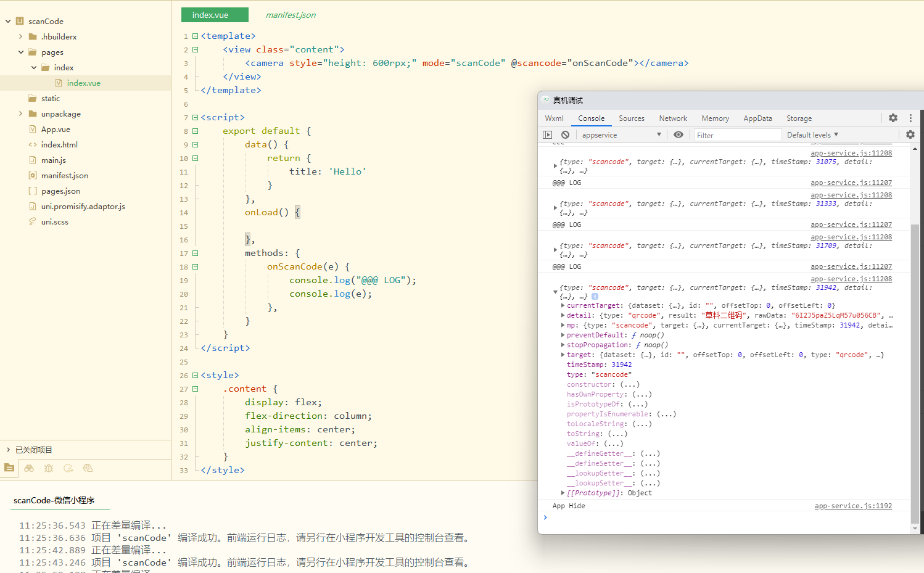The width and height of the screenshot is (924, 573).
Task: Fold the methods block at line 17
Action: pyautogui.click(x=195, y=253)
